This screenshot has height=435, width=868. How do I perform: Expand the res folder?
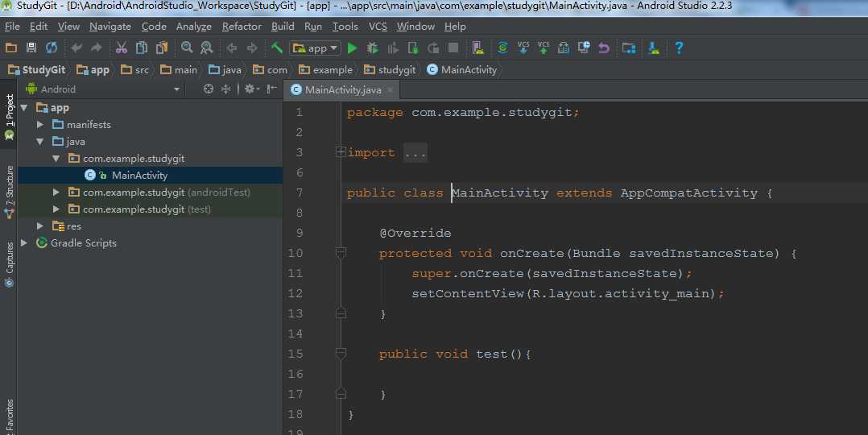[x=40, y=226]
